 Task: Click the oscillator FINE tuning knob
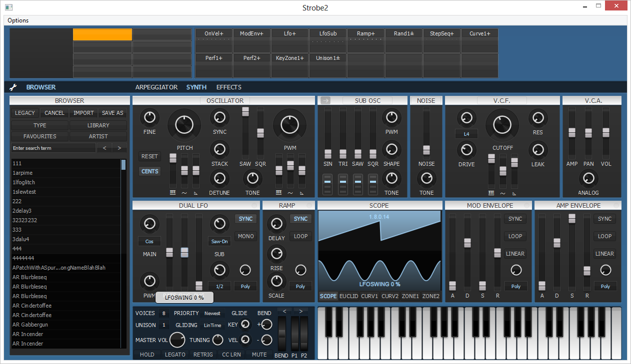149,118
